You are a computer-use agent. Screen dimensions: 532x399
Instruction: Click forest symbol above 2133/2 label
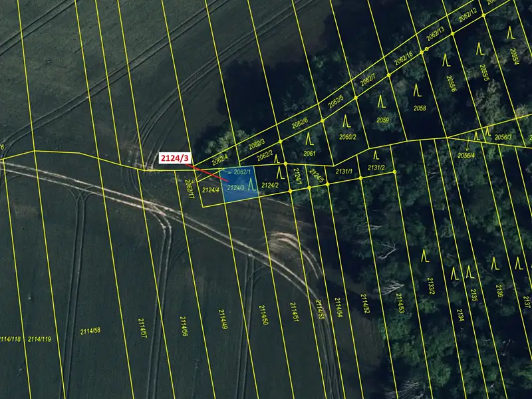pos(425,256)
